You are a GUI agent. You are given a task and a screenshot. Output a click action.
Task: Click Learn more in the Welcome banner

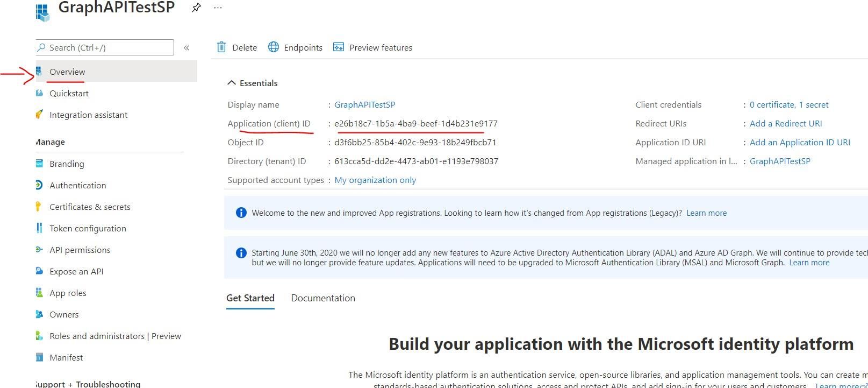(706, 213)
